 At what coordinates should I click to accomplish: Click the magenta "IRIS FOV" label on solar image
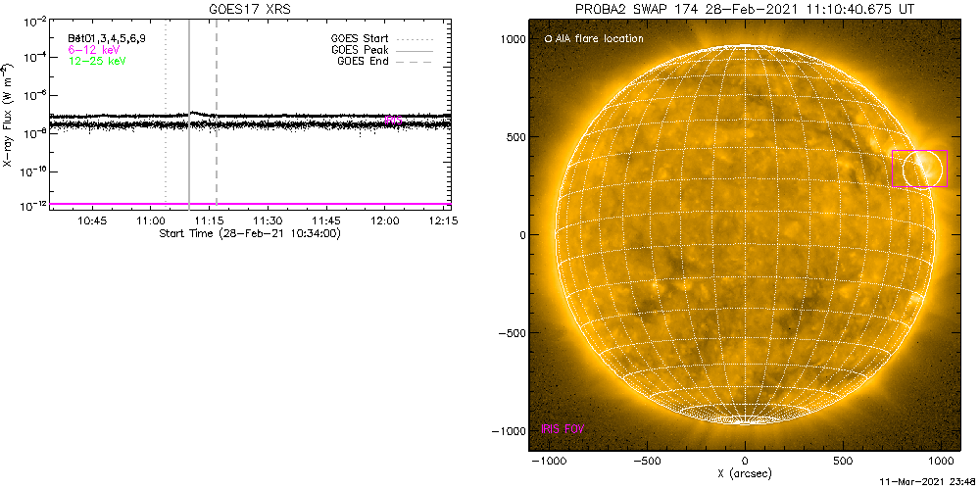(563, 429)
